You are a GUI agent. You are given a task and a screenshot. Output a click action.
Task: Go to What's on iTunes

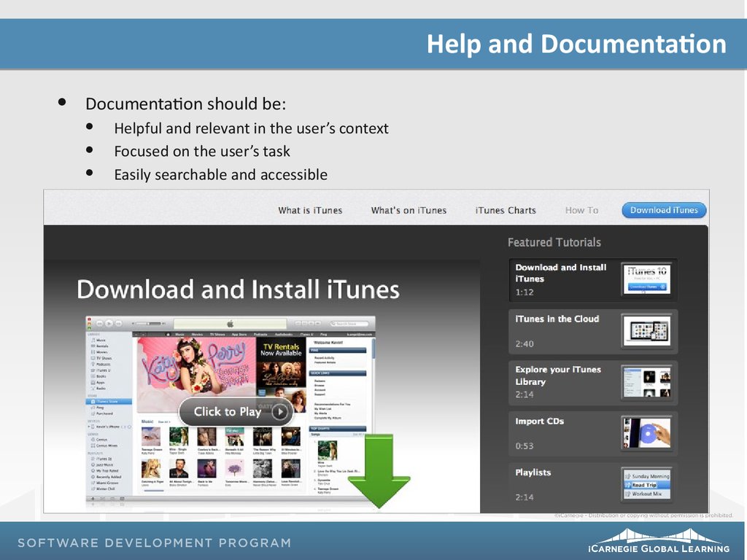(x=409, y=210)
